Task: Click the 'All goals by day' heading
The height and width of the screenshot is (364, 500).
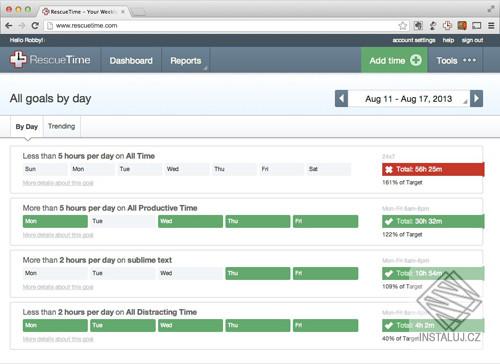Action: [x=50, y=99]
